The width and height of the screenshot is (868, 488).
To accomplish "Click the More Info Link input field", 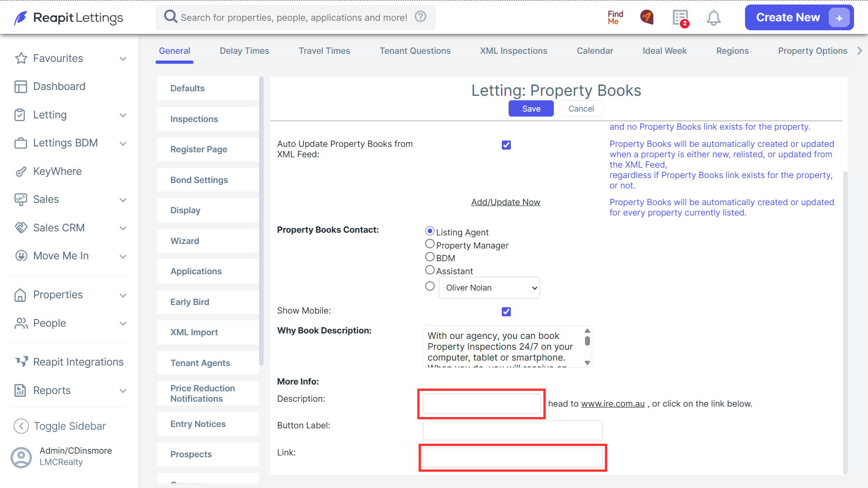I will [x=513, y=458].
